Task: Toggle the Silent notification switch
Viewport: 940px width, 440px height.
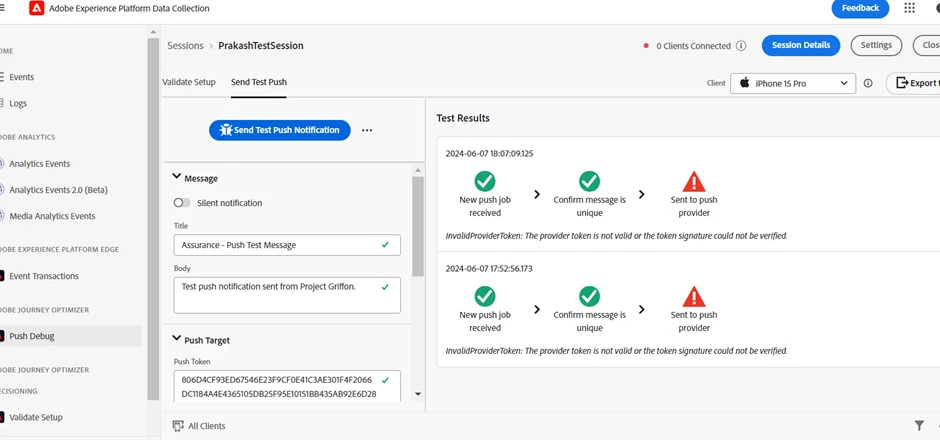Action: [x=182, y=203]
